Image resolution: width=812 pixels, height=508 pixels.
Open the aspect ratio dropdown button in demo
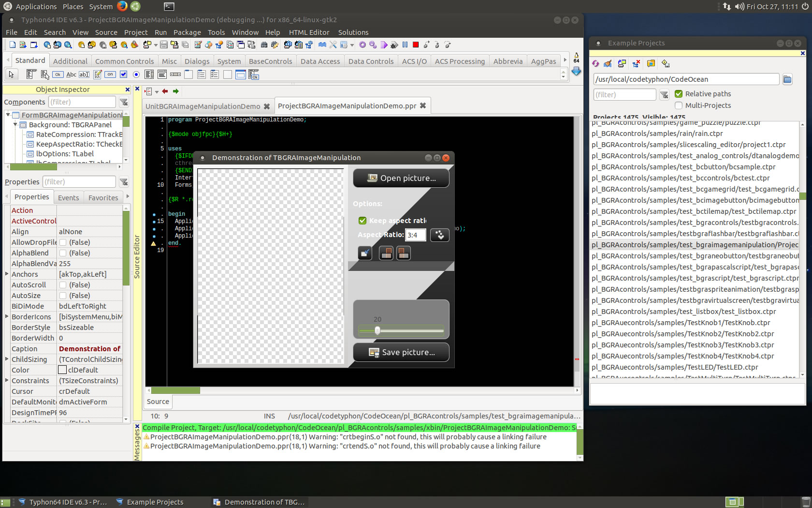pyautogui.click(x=439, y=235)
